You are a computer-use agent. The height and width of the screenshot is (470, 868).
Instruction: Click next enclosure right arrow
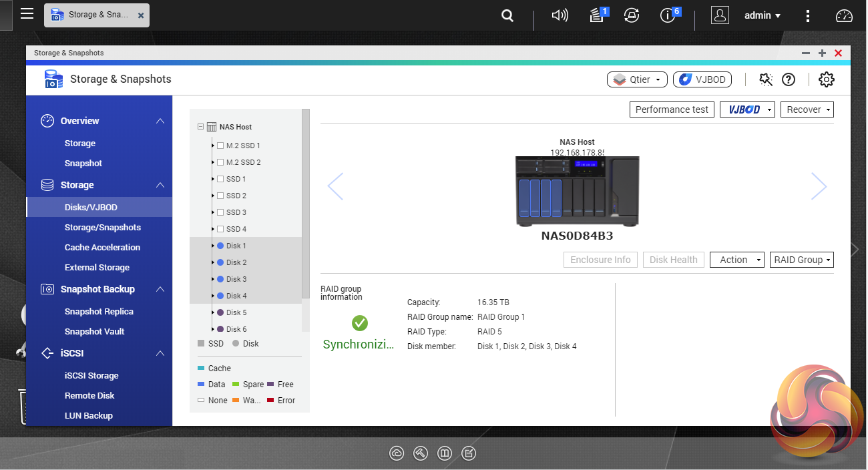pos(819,186)
